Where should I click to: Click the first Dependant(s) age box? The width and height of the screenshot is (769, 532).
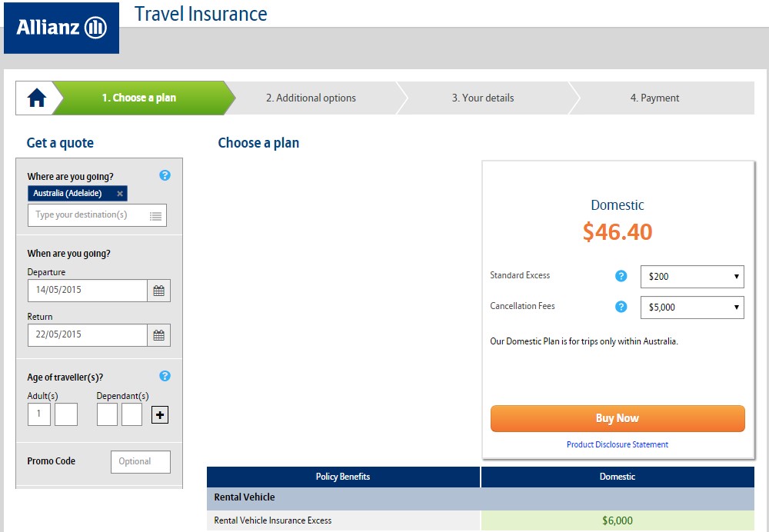107,414
